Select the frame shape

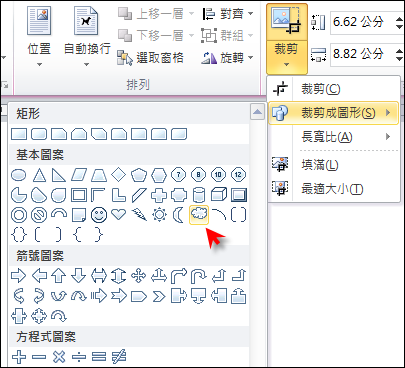pyautogui.click(x=79, y=195)
